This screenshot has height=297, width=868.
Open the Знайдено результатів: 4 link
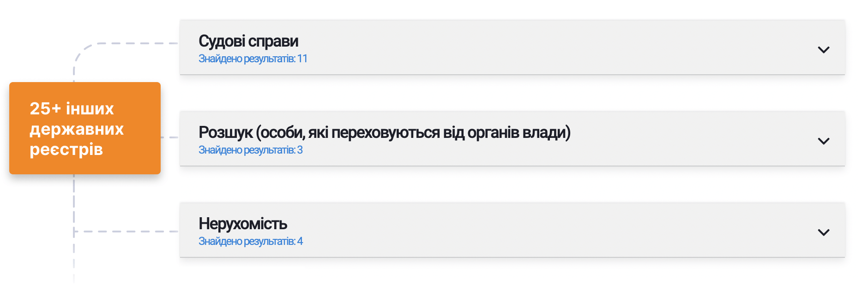[x=250, y=241]
